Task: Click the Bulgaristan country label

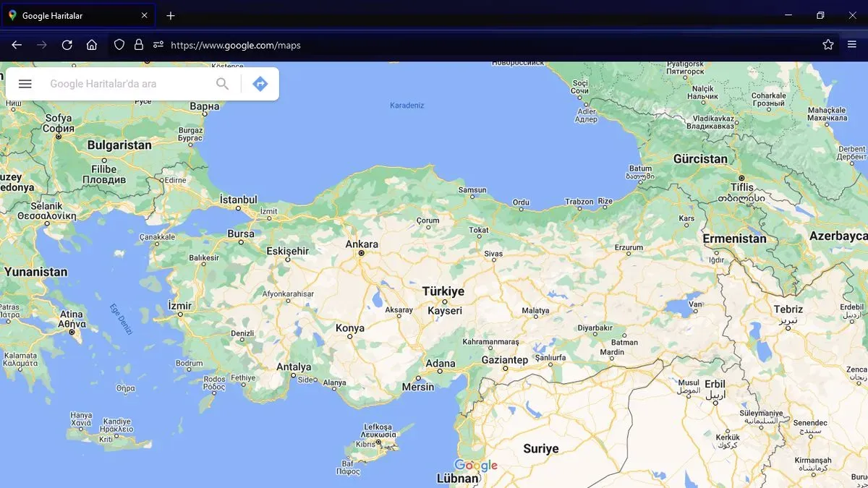Action: click(119, 145)
